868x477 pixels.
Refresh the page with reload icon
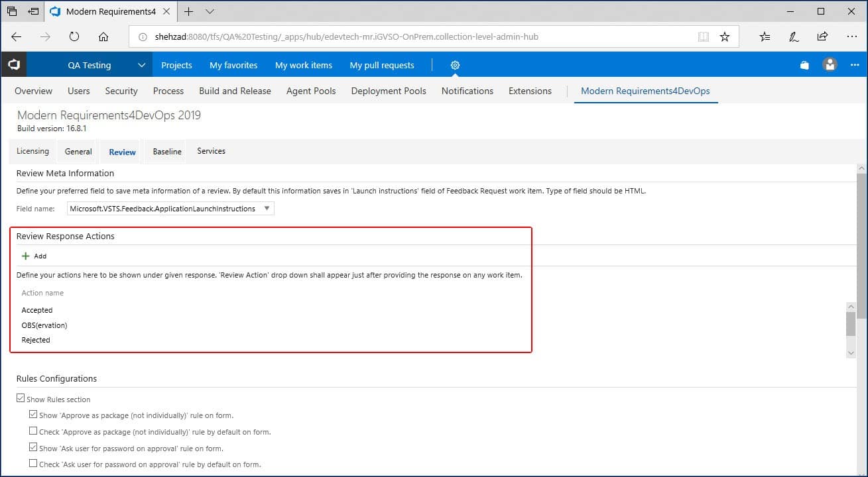tap(74, 37)
